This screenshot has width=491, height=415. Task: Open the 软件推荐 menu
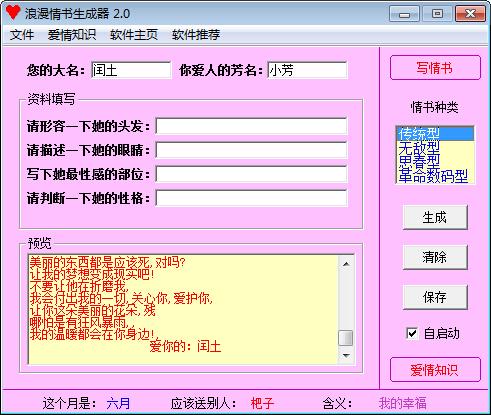point(196,35)
